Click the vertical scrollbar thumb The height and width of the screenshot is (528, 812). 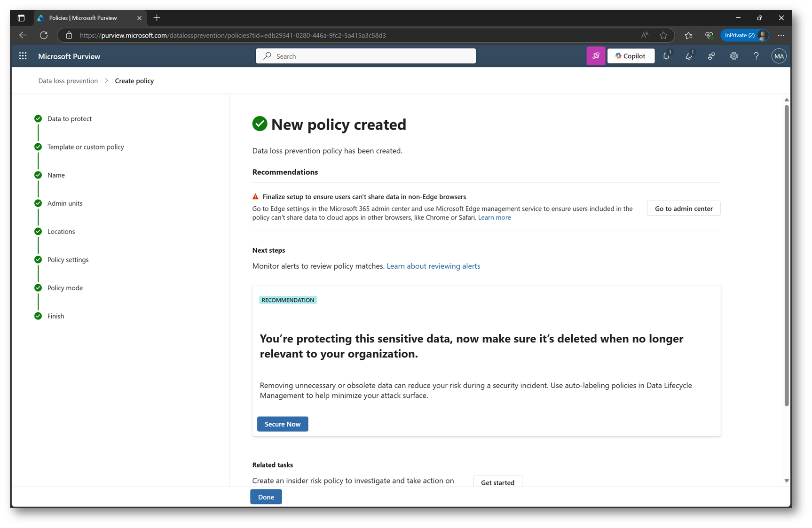click(x=786, y=256)
